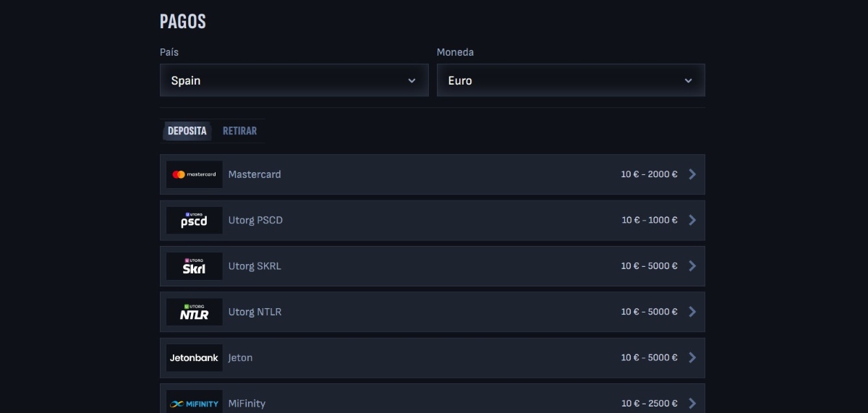Select the MiFinity logo icon
Image resolution: width=868 pixels, height=413 pixels.
(194, 403)
